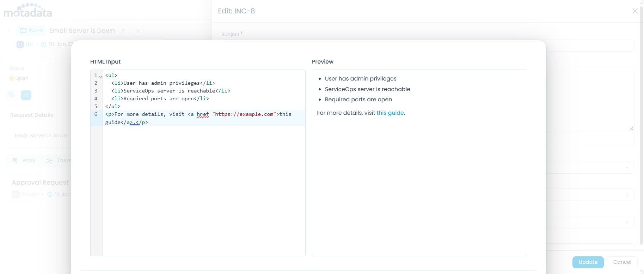The image size is (644, 274).
Task: Open the Tasks tab
Action: pos(59,160)
